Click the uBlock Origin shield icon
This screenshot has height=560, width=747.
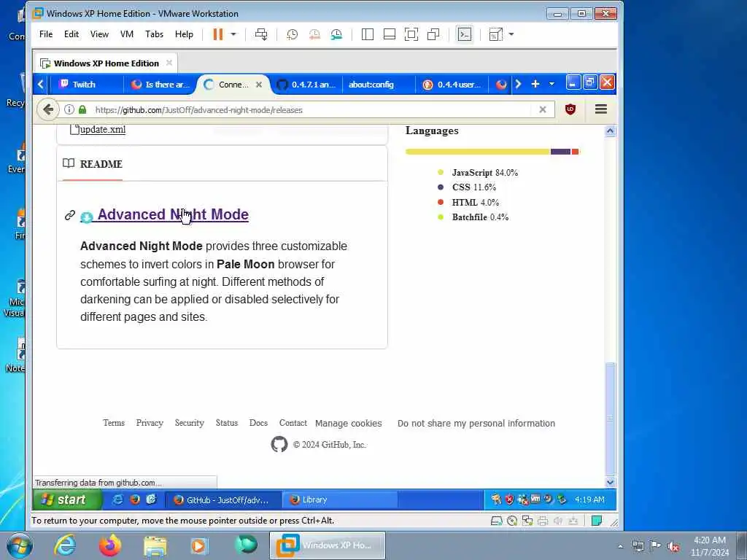(x=570, y=109)
